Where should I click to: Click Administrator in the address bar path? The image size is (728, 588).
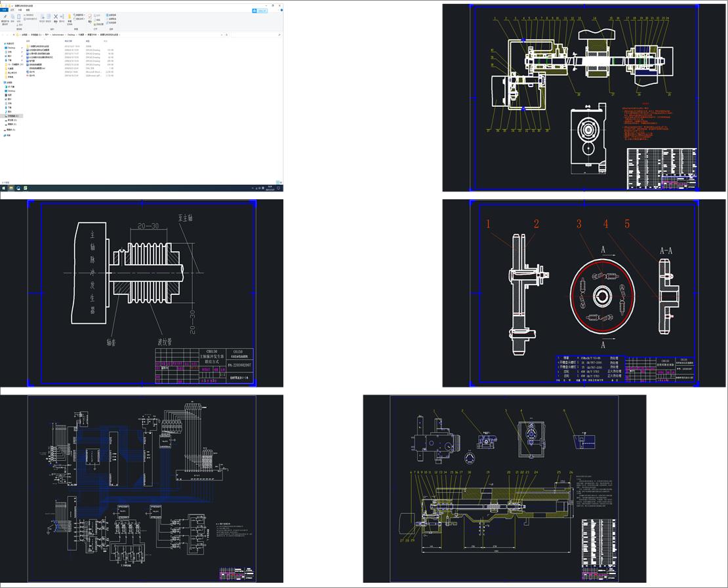[x=58, y=35]
